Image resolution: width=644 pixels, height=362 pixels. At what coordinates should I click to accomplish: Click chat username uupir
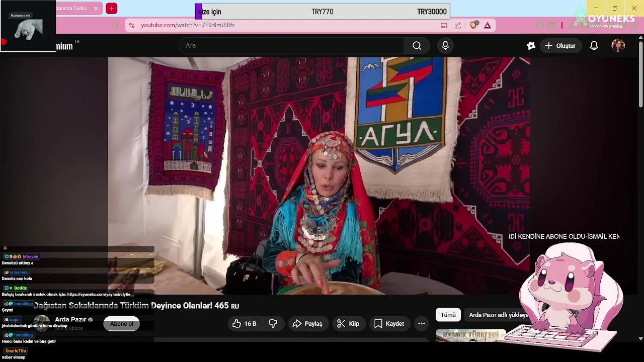15,320
